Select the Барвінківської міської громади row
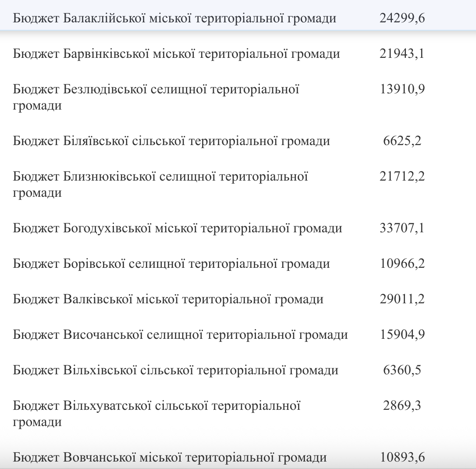This screenshot has width=476, height=469. pos(238,54)
